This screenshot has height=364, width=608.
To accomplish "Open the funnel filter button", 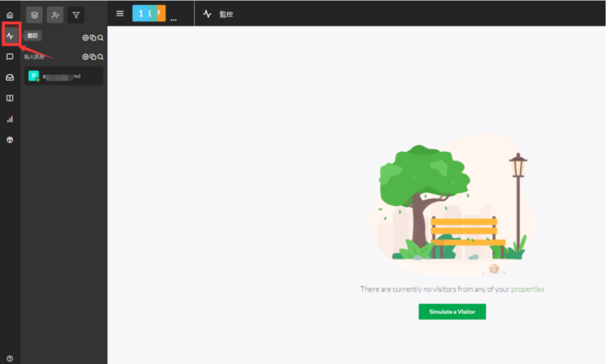I will tap(76, 15).
